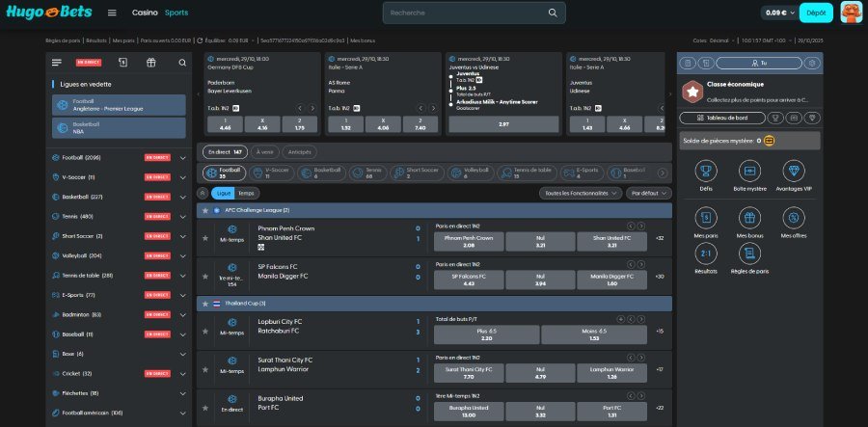Open the Tableau de bord button

click(722, 118)
